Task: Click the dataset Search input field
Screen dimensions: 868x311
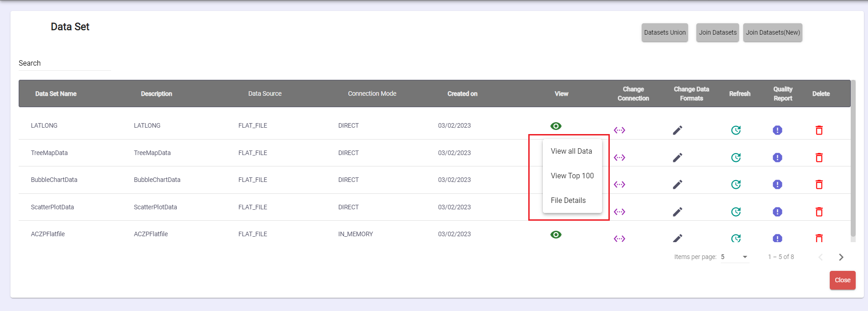Action: coord(64,63)
